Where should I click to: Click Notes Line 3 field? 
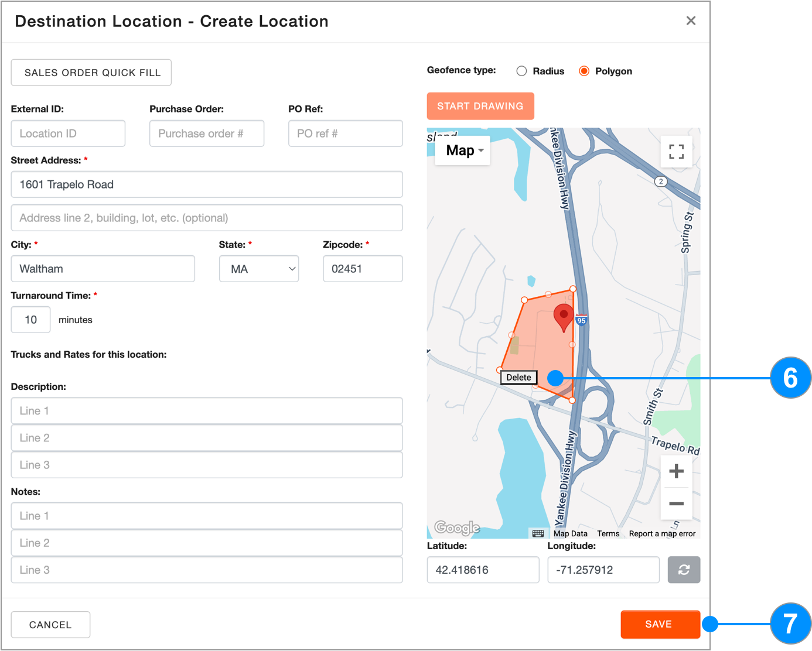coord(207,570)
